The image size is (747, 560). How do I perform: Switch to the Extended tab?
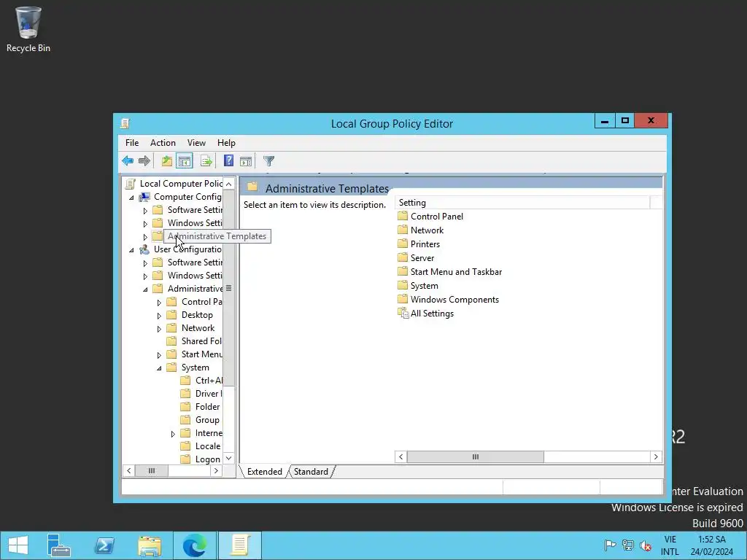point(264,472)
